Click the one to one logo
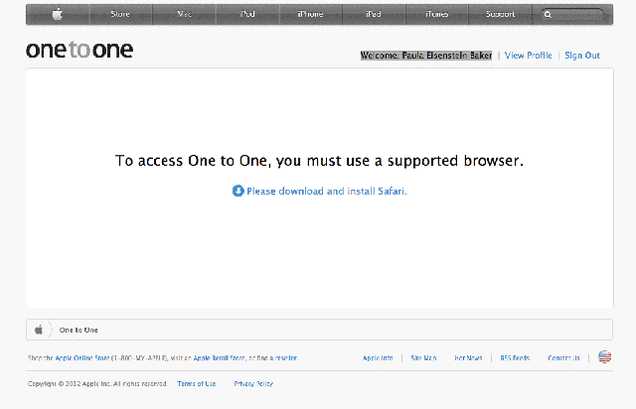Image resolution: width=636 pixels, height=409 pixels. pos(80,50)
